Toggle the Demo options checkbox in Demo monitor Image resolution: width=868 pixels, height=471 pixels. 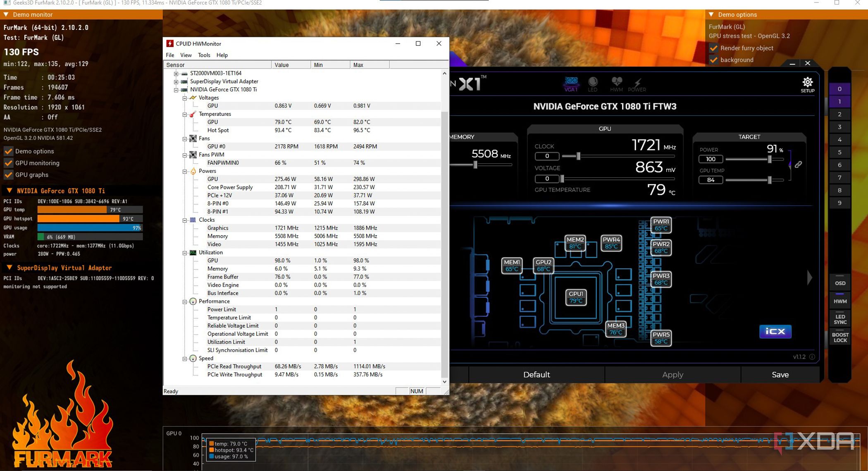[x=8, y=151]
